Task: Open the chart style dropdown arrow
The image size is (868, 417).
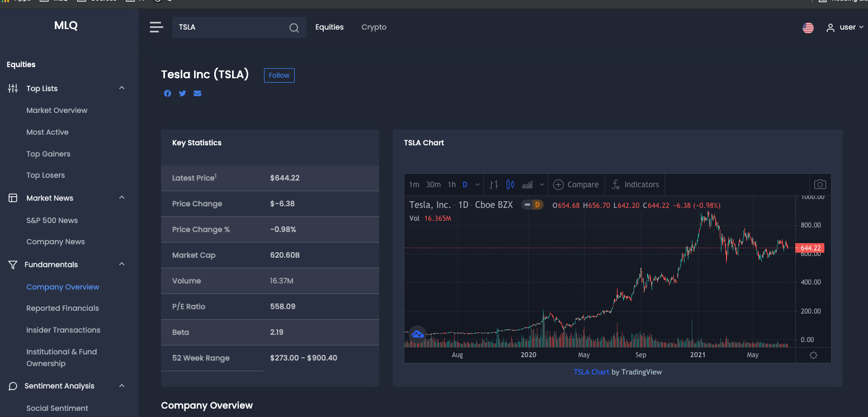Action: pyautogui.click(x=541, y=184)
